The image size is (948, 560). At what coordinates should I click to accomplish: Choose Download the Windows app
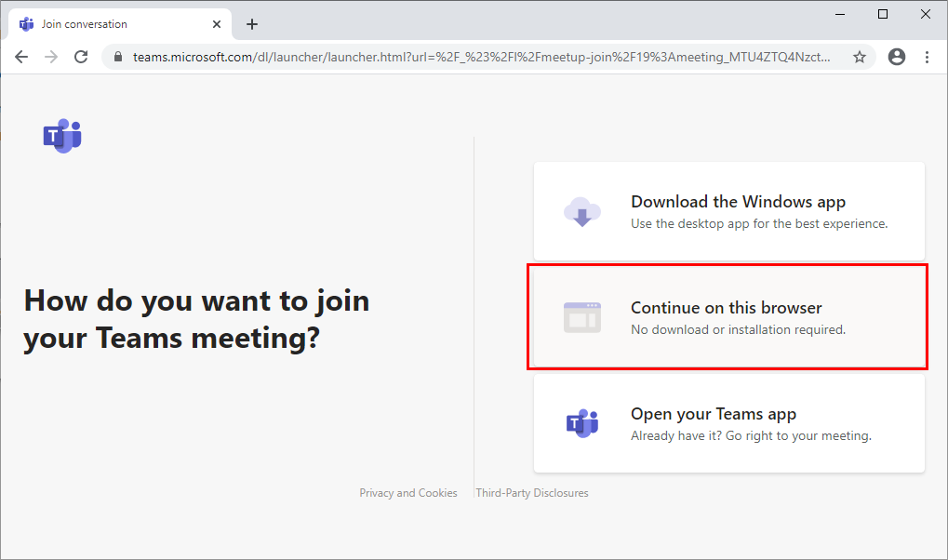click(x=729, y=211)
